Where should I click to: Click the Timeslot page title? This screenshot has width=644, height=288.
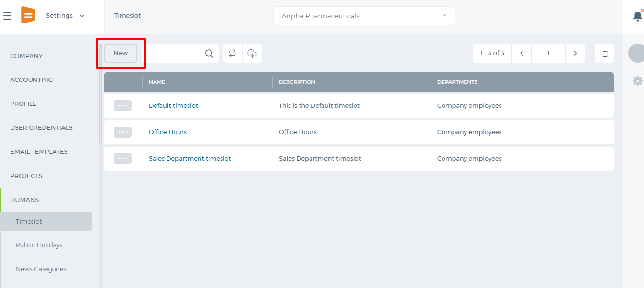pos(128,16)
